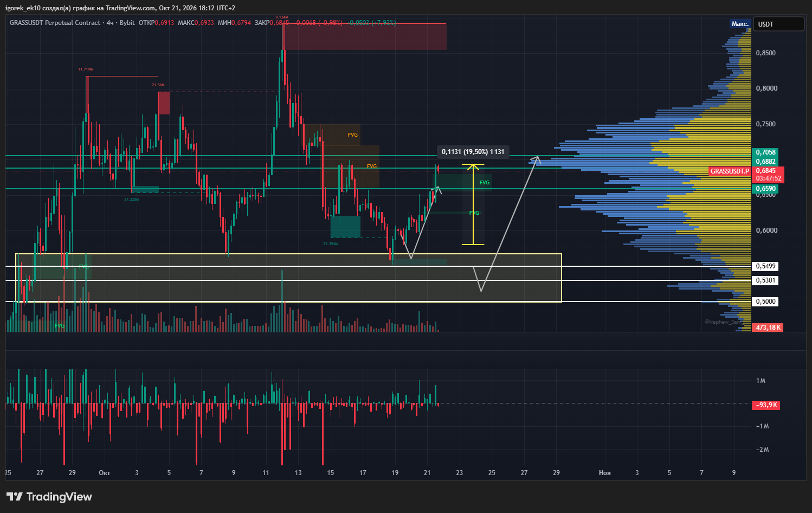
Task: Select the 0,6882 level price label
Action: (766, 162)
